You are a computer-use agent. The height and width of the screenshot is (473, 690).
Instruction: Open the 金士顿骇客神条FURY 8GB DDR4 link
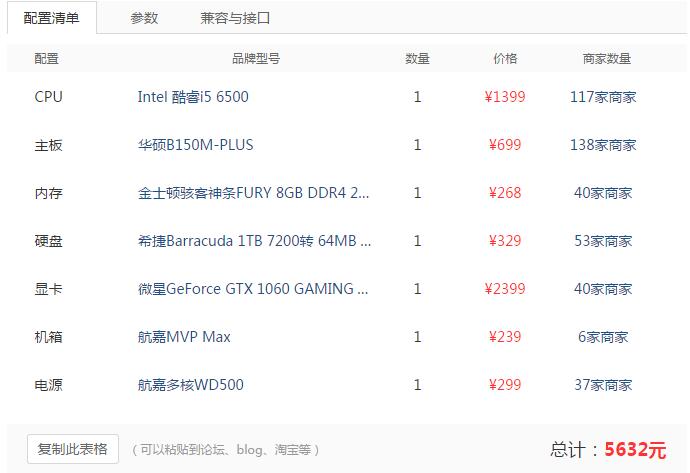click(x=253, y=193)
